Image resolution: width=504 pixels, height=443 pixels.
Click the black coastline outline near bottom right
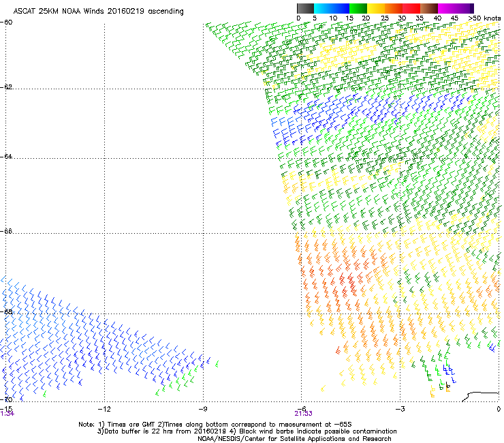click(x=480, y=397)
